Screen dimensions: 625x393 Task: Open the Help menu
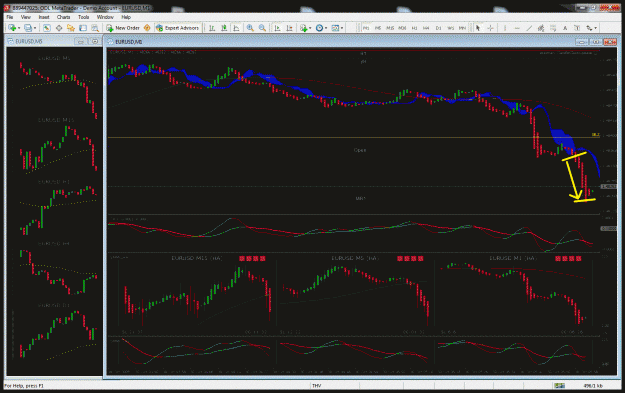click(x=126, y=17)
